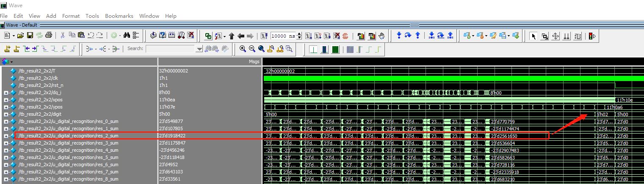The height and width of the screenshot is (184, 644).
Task: Click the Save icon in the toolbar
Action: [30, 36]
